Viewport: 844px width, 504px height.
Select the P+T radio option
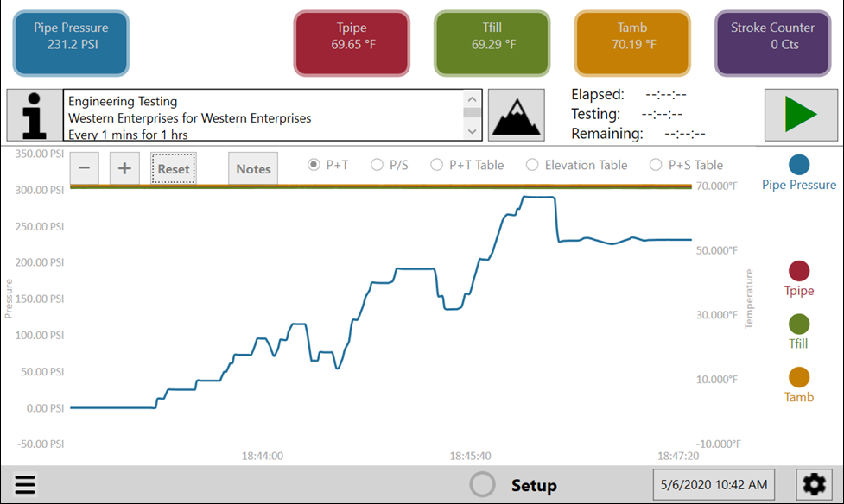pos(314,165)
